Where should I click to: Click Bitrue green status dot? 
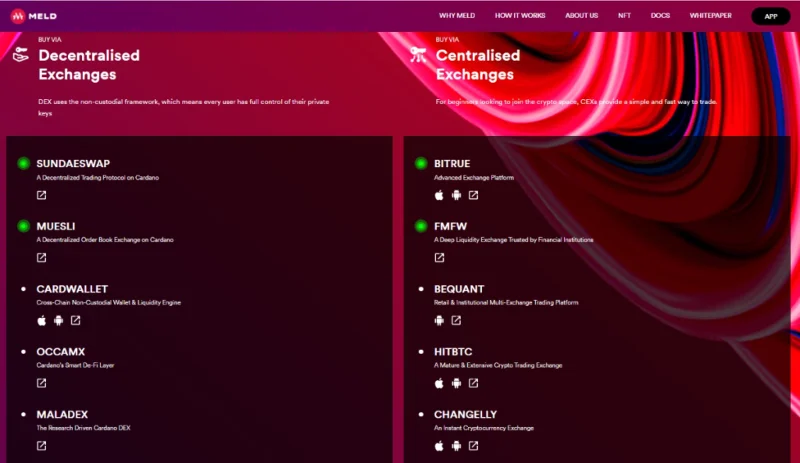421,163
